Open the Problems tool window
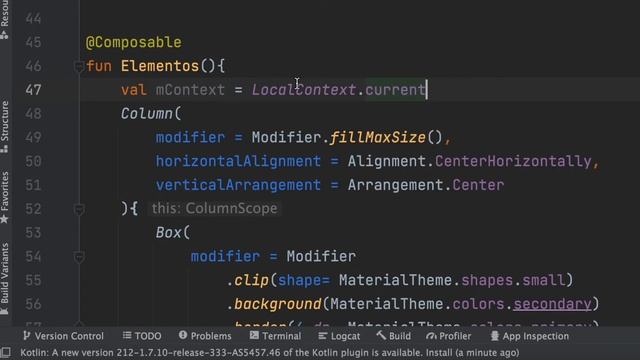The image size is (640, 360). pyautogui.click(x=205, y=336)
